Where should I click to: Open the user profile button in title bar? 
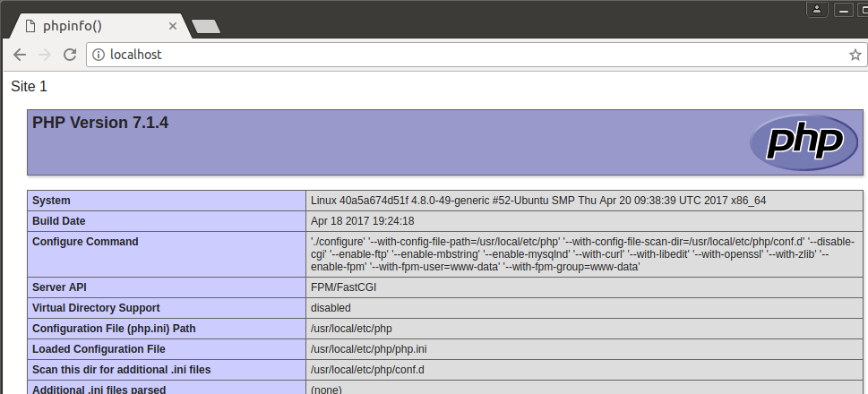tap(817, 10)
